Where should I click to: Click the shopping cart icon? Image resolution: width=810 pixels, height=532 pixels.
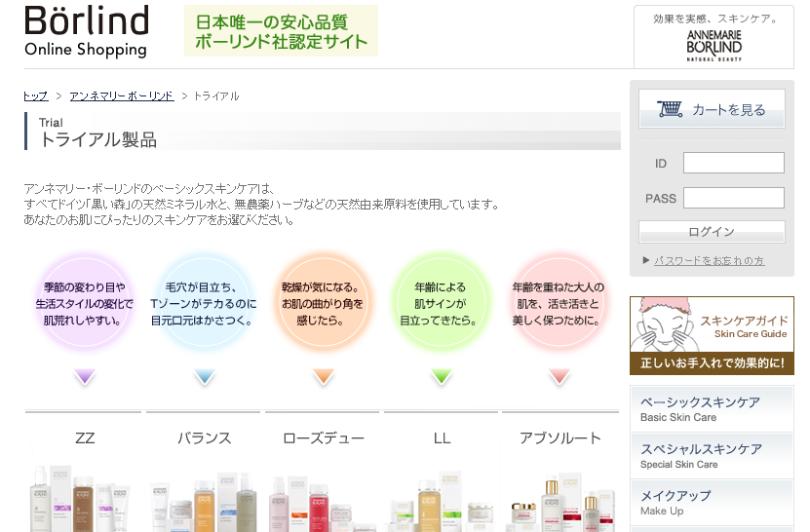point(670,109)
